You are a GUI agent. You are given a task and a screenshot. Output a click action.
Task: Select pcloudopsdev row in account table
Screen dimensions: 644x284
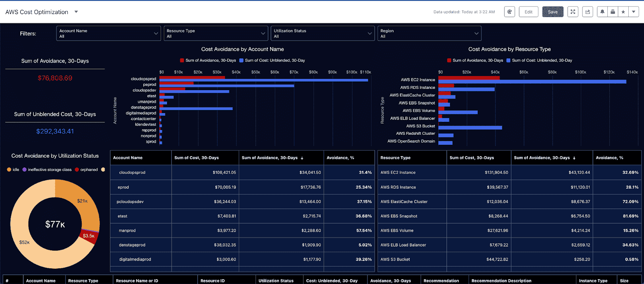242,202
